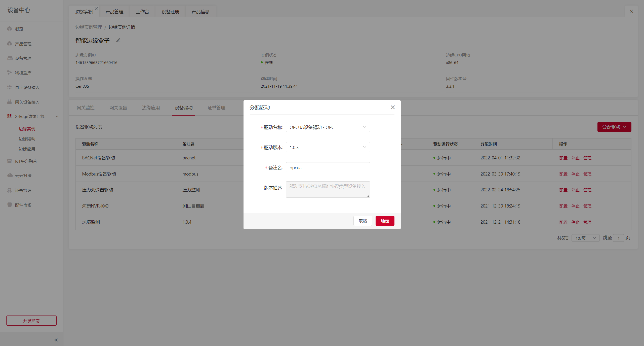Click the 物模型库 icon in sidebar
This screenshot has height=346, width=644.
pyautogui.click(x=10, y=73)
